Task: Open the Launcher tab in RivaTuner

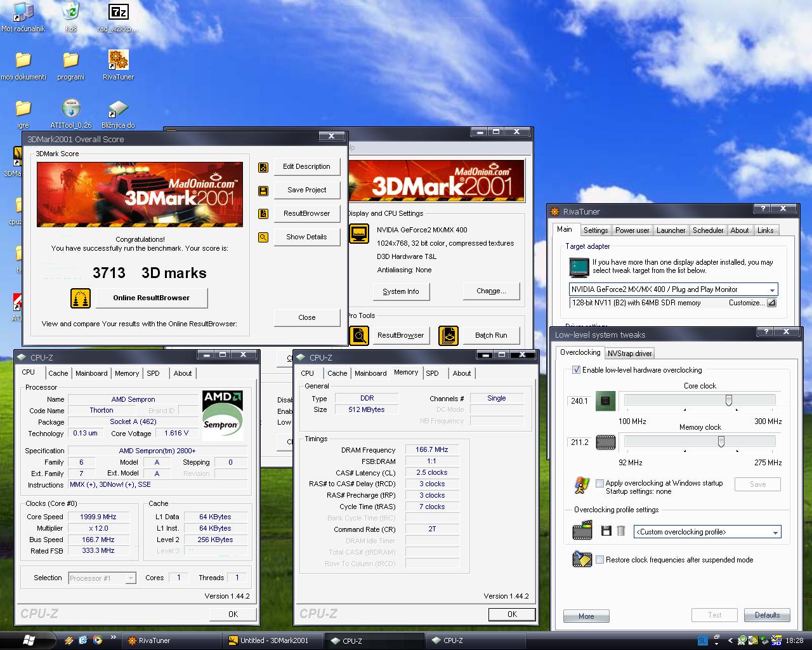Action: coord(671,230)
